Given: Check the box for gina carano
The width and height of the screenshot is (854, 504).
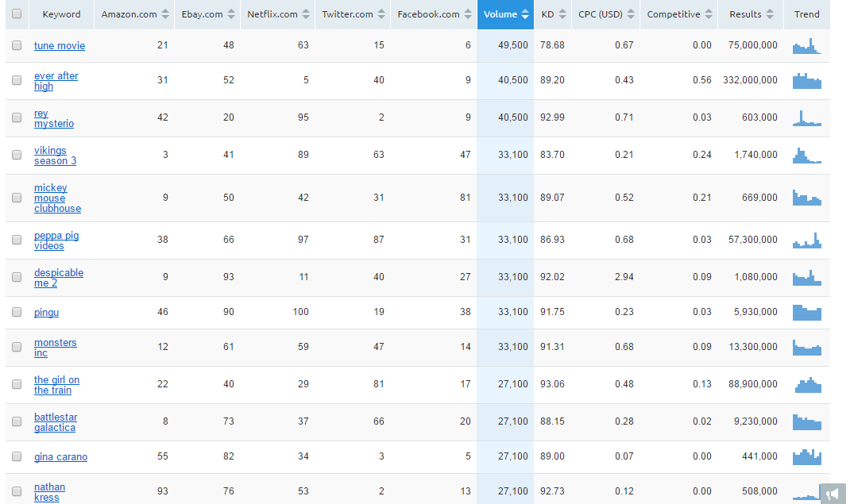Looking at the screenshot, I should tap(17, 456).
